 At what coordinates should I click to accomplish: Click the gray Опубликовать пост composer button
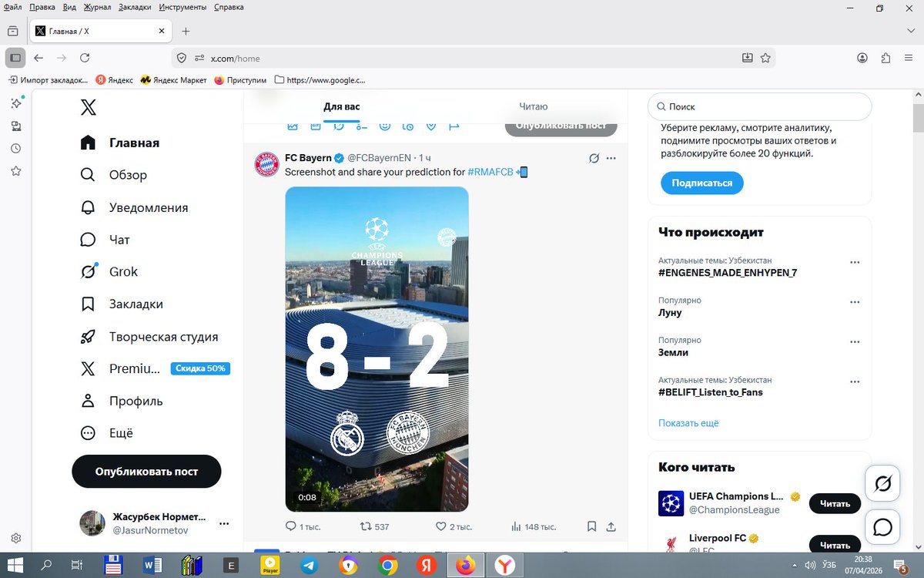[x=561, y=126]
